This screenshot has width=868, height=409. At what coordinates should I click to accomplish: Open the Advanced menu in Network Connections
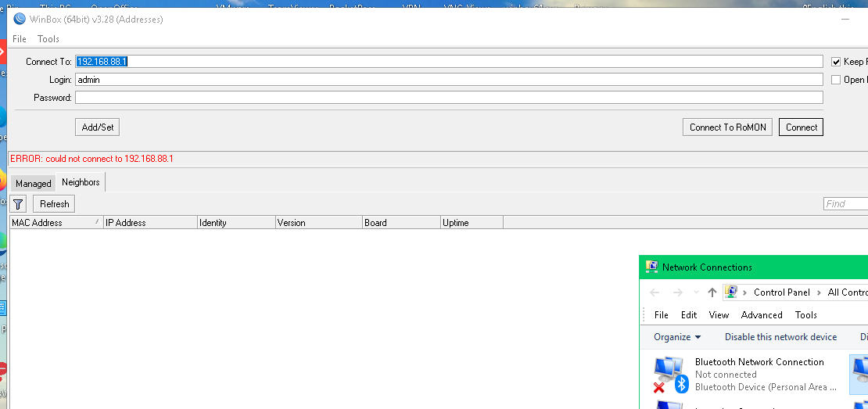(761, 315)
